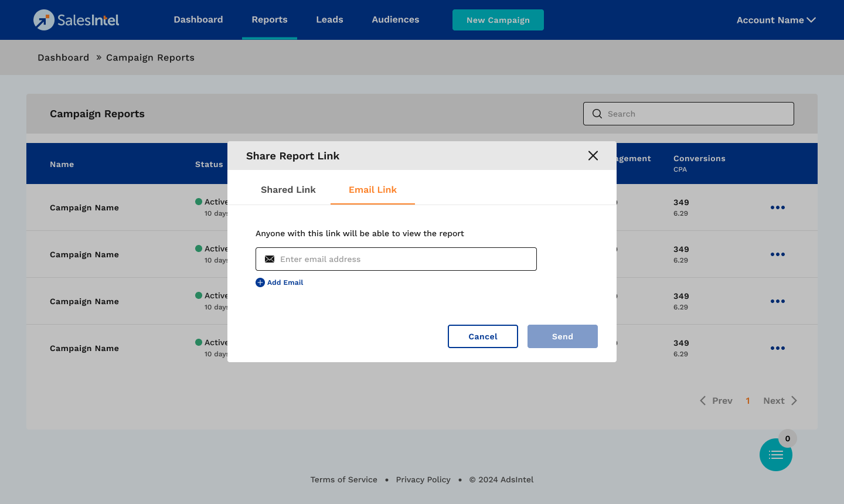Open three-dot menu for third campaign row
844x504 pixels.
777,301
